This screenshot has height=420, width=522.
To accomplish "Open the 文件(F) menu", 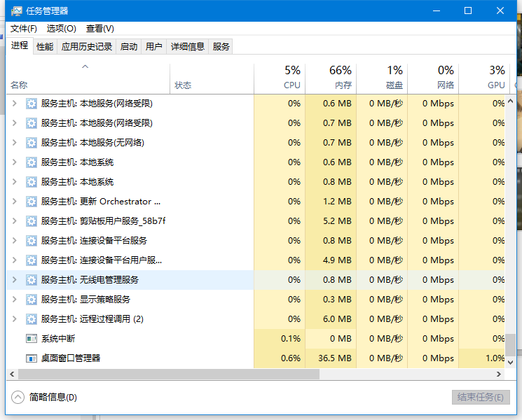I will [x=24, y=29].
